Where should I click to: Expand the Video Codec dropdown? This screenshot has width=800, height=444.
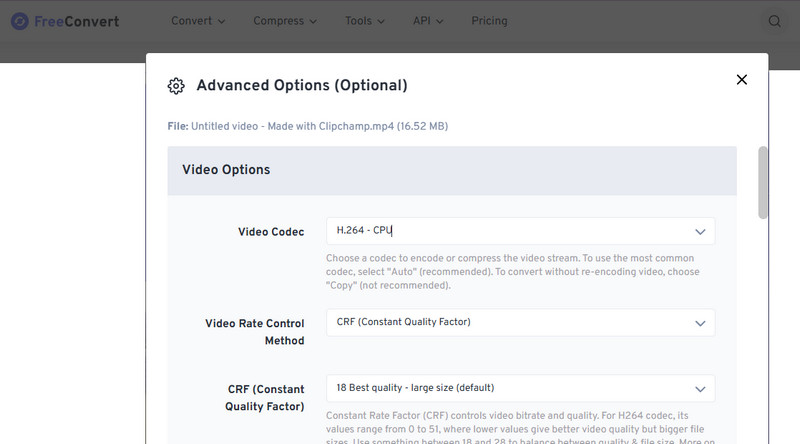point(520,231)
